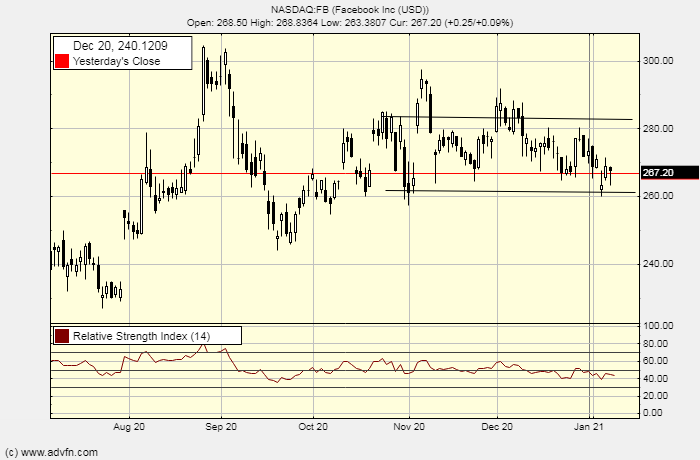
Task: Click the 'Yesterday's Close' legend label
Action: (x=116, y=61)
